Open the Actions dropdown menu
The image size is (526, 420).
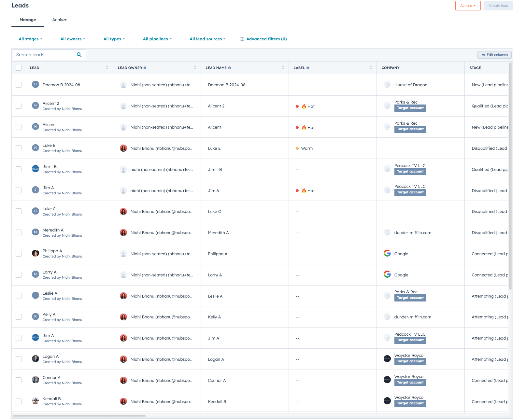pos(468,6)
